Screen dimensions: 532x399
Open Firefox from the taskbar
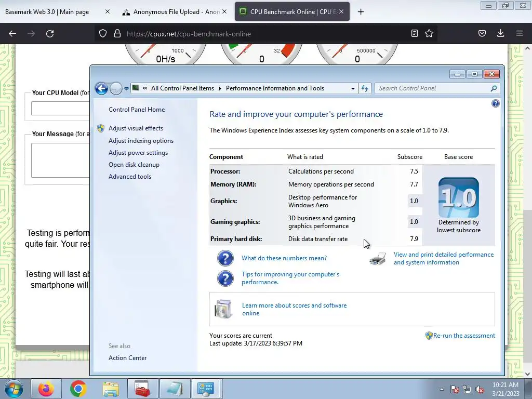[46, 389]
